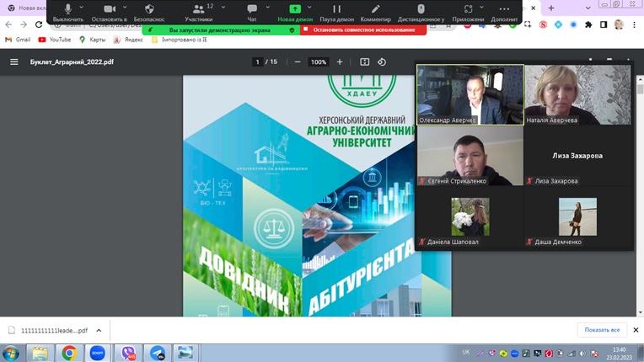Toggle the Chrome side panel icon

(x=604, y=24)
